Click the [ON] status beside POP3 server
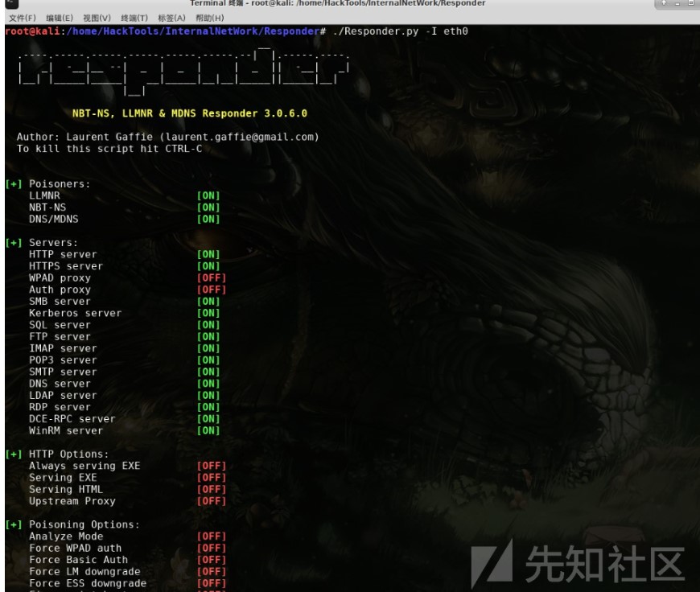This screenshot has width=700, height=592. pyautogui.click(x=208, y=360)
